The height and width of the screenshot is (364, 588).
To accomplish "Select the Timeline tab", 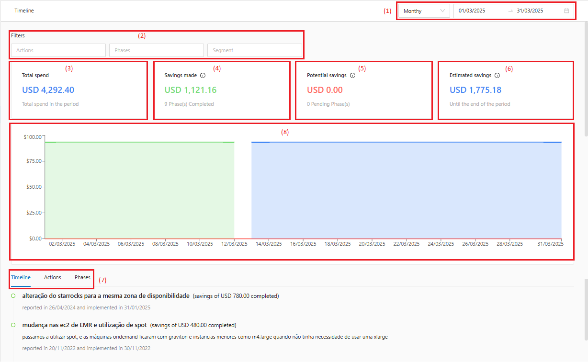I will pos(21,277).
